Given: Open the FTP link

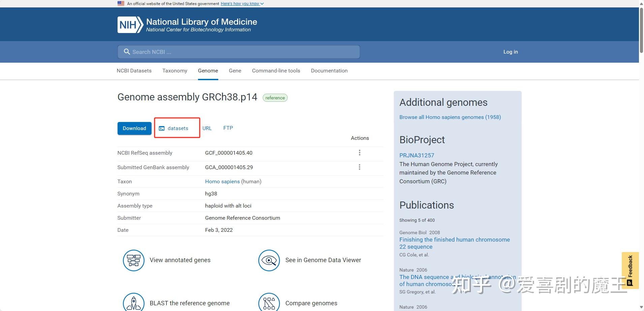Looking at the screenshot, I should tap(228, 128).
